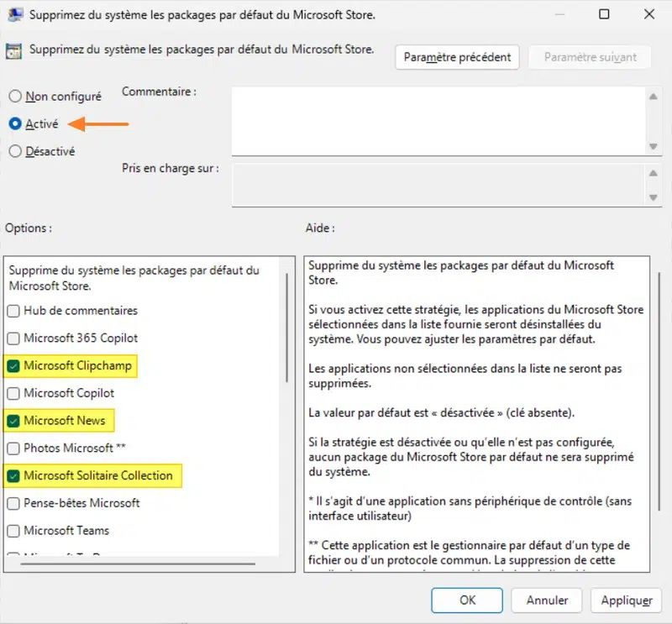Click the "Appliquer" button
672x624 pixels.
pos(626,600)
